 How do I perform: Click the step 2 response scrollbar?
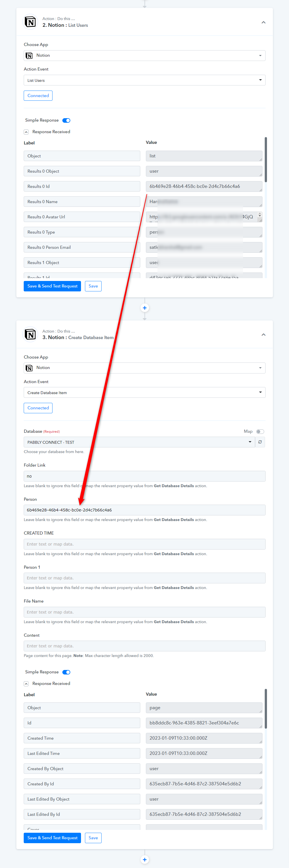[x=266, y=159]
